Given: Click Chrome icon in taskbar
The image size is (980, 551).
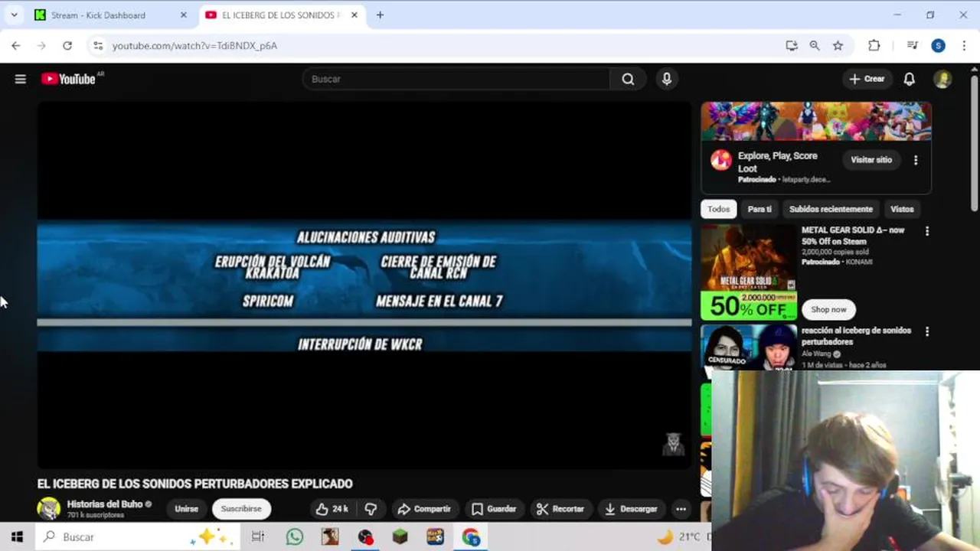Looking at the screenshot, I should 471,537.
